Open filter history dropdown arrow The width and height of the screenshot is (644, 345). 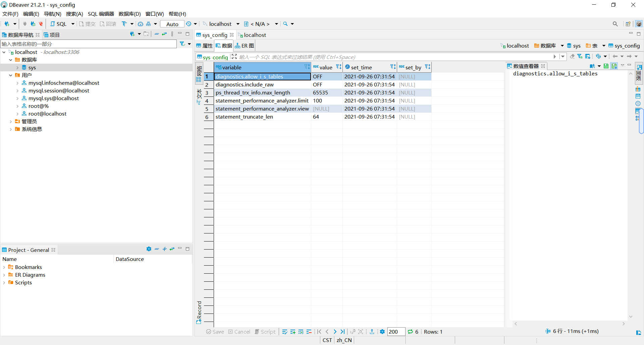[x=563, y=57]
